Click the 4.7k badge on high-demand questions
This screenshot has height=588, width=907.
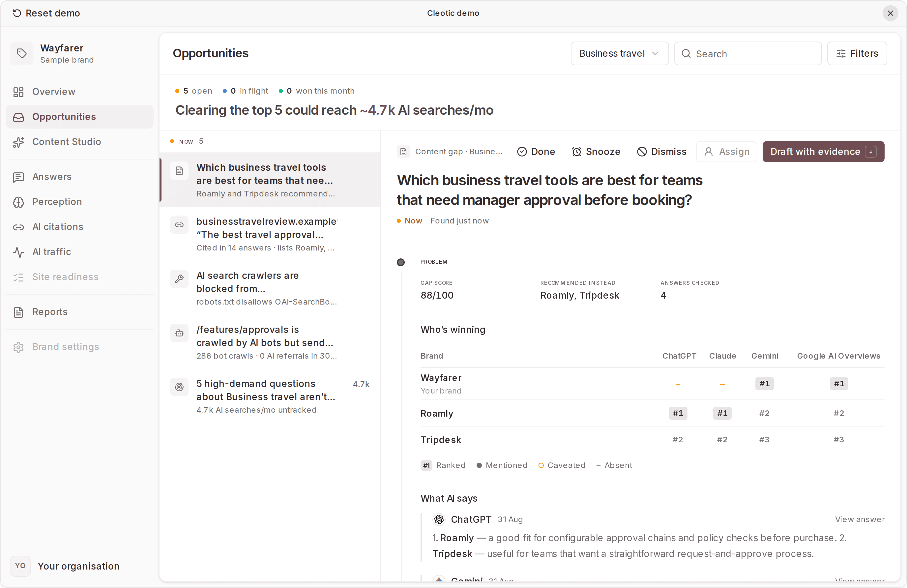(x=361, y=384)
